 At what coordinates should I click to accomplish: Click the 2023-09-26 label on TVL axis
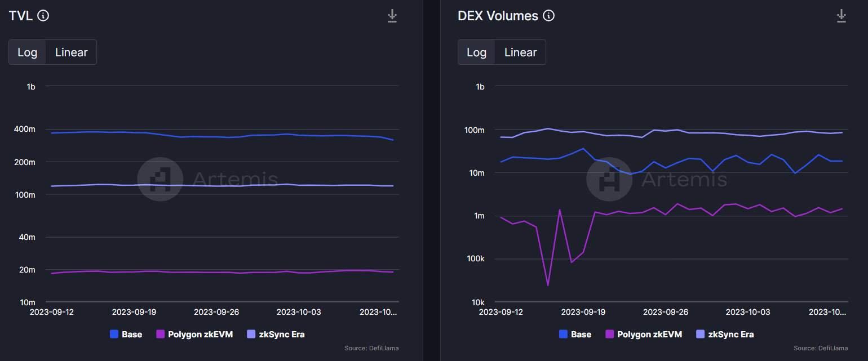tap(216, 311)
